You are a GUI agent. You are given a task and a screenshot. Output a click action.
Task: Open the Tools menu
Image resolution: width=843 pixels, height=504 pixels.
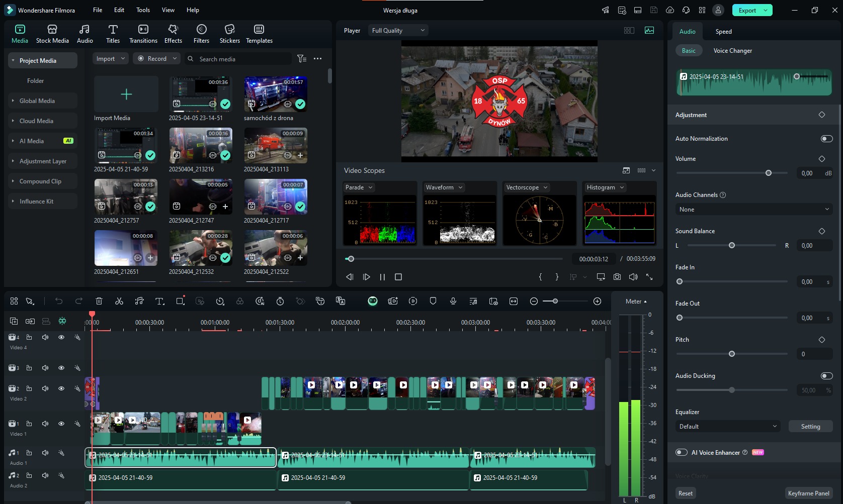(x=143, y=10)
